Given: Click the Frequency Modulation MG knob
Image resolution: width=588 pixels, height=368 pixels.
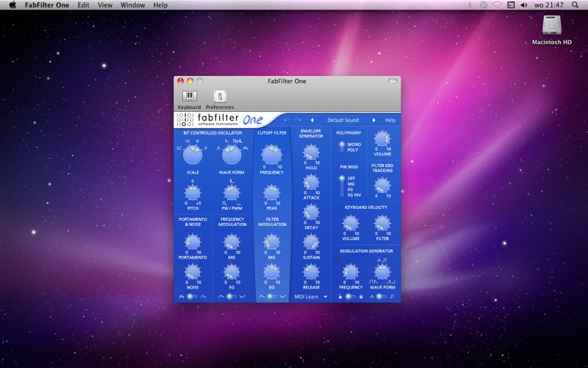Looking at the screenshot, I should [x=232, y=243].
